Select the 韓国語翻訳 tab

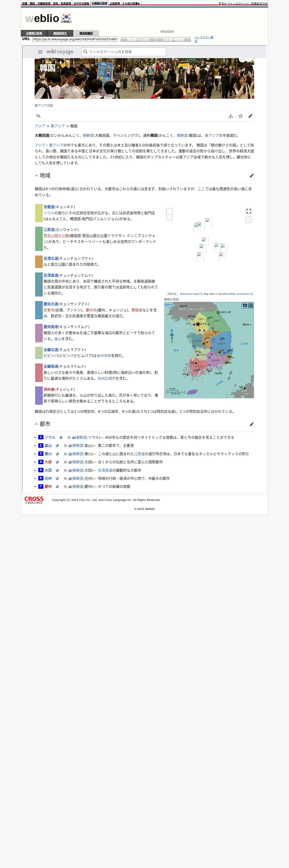click(86, 33)
